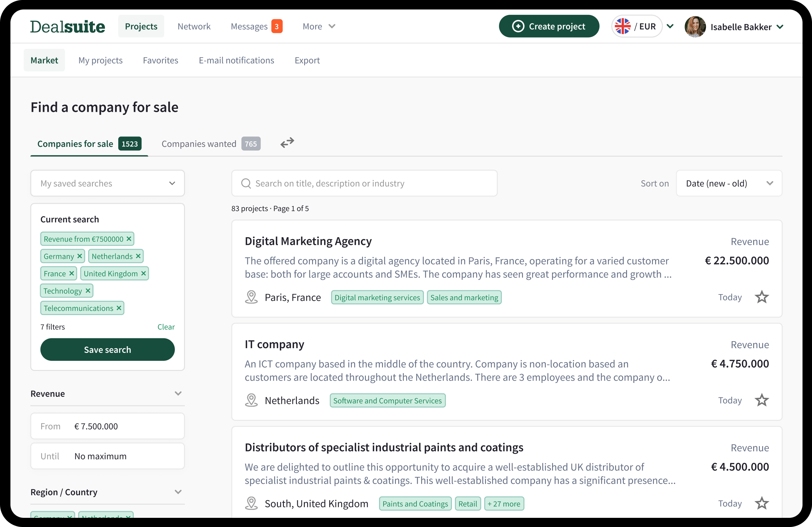This screenshot has height=527, width=812.
Task: Click the Messages notification badge showing 3
Action: (277, 26)
